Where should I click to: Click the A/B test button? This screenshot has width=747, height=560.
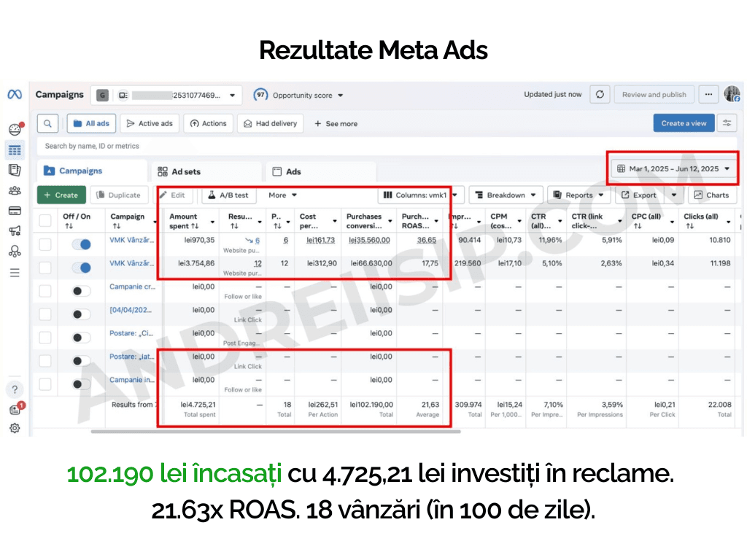tap(228, 195)
